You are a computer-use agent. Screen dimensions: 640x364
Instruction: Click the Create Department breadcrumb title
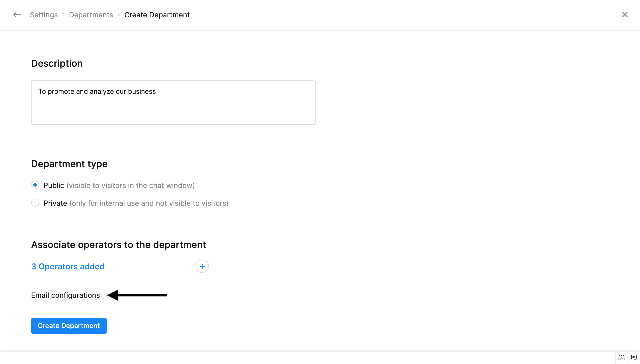(x=157, y=15)
